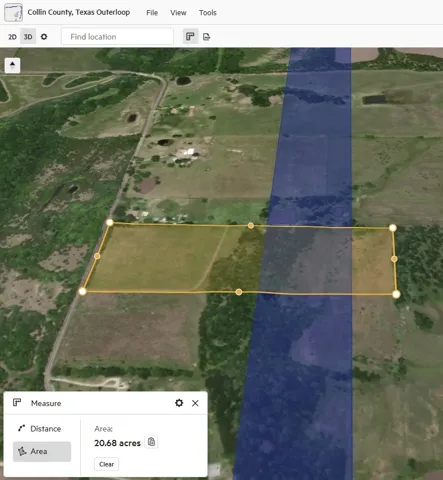Switch to 3D map view
The width and height of the screenshot is (443, 480).
click(28, 37)
